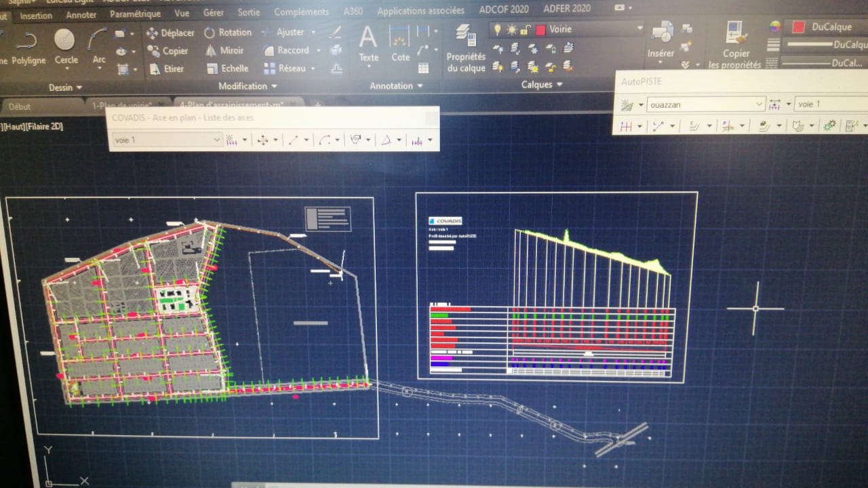Viewport: 868px width, 488px height.
Task: Click the Raccord fillet tool
Action: (285, 50)
